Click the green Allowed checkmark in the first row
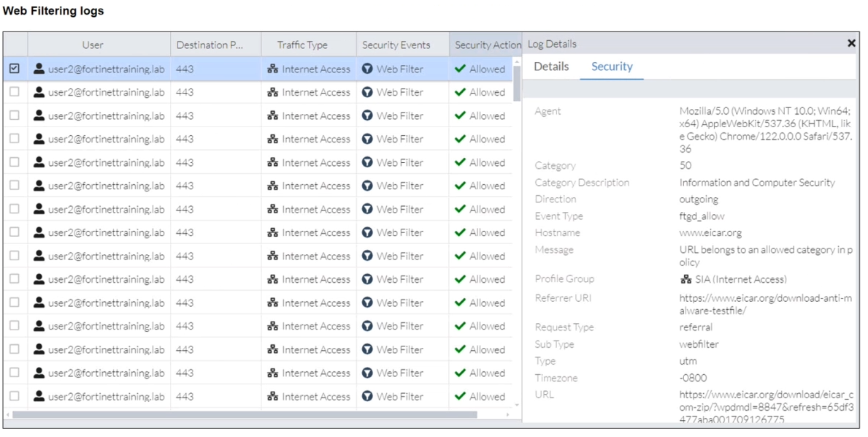Screen dimensions: 868x437 point(460,69)
